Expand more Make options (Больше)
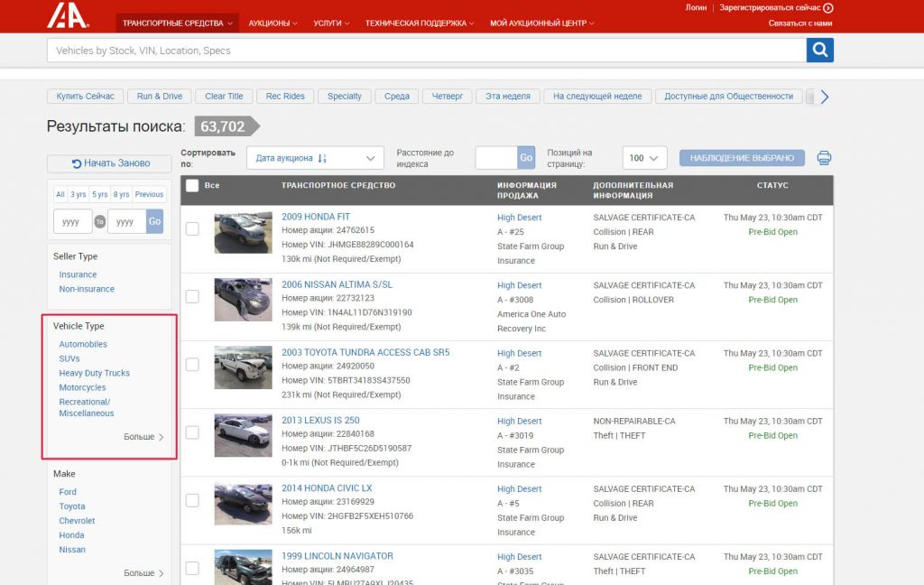The height and width of the screenshot is (585, 924). [143, 573]
